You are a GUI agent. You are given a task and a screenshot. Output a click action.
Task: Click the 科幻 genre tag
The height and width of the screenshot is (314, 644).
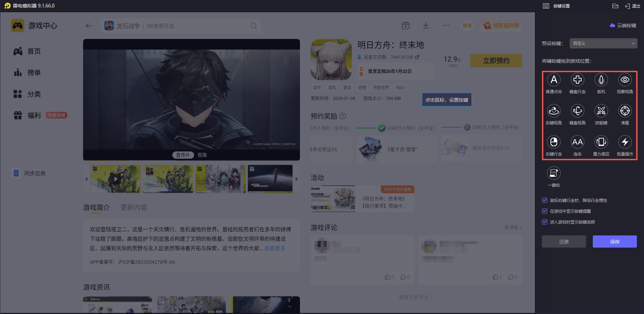400,87
